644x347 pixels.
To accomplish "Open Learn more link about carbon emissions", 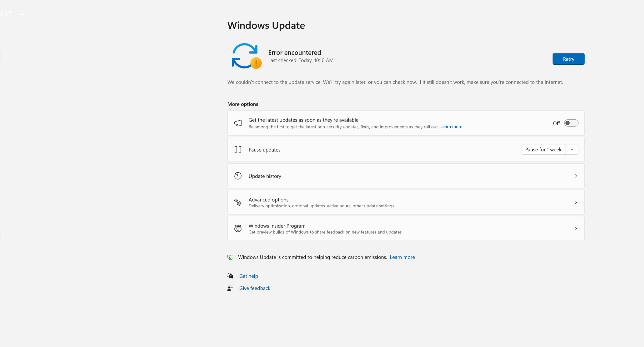I will (402, 257).
